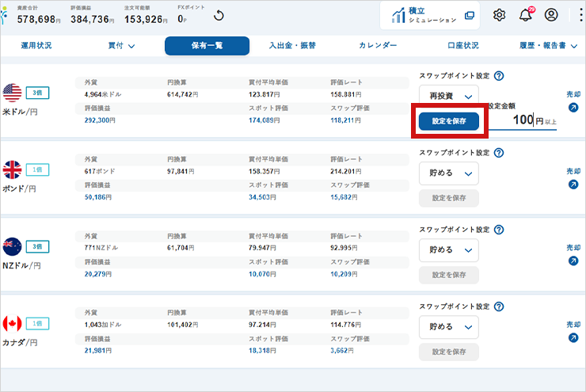Click the スワップ評価 value 118,211円
The image size is (586, 392).
point(346,120)
